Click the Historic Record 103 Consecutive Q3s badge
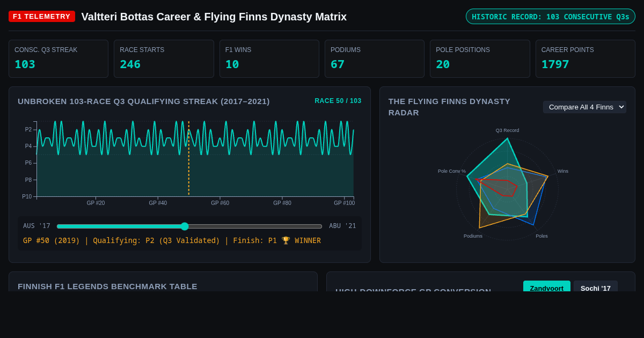The height and width of the screenshot is (338, 644). (x=551, y=17)
